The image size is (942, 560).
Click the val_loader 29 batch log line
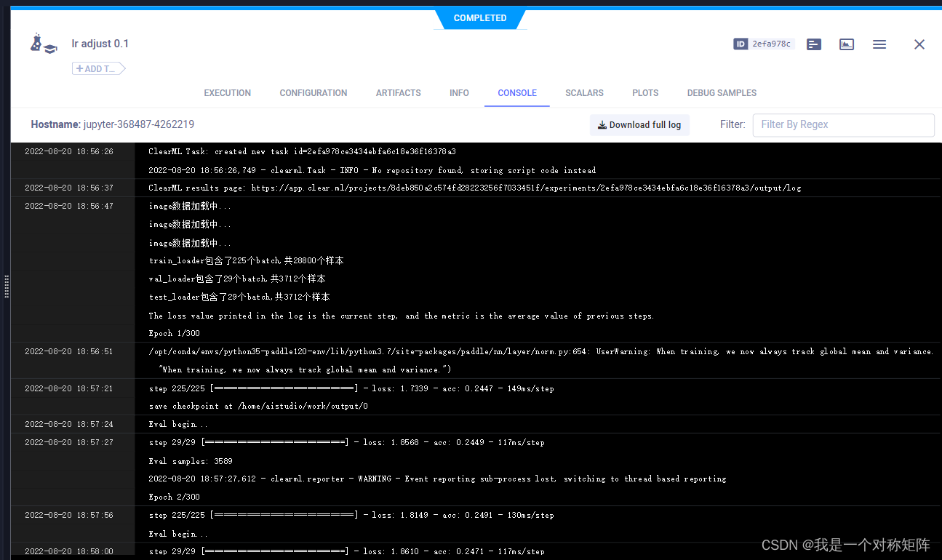coord(237,279)
